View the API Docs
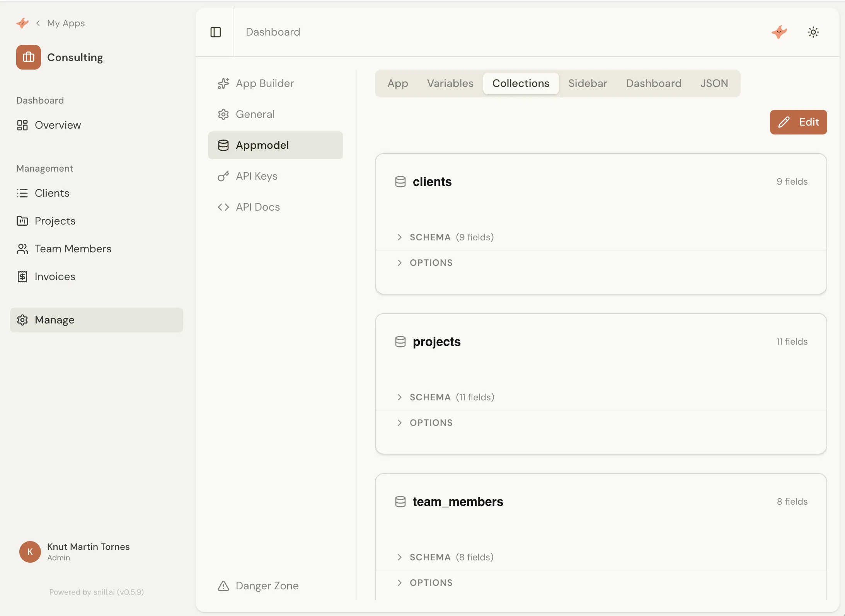Image resolution: width=845 pixels, height=616 pixels. point(257,207)
